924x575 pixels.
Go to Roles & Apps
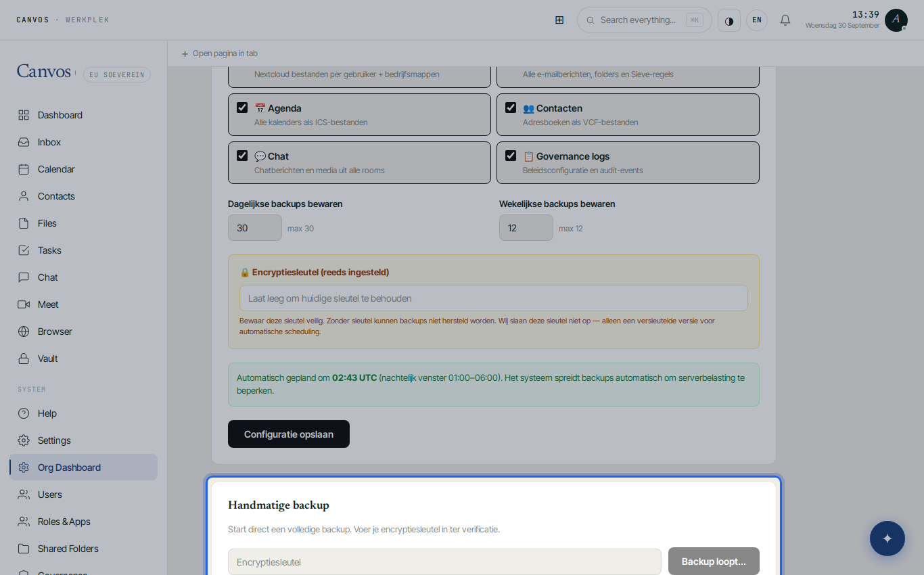coord(84,522)
